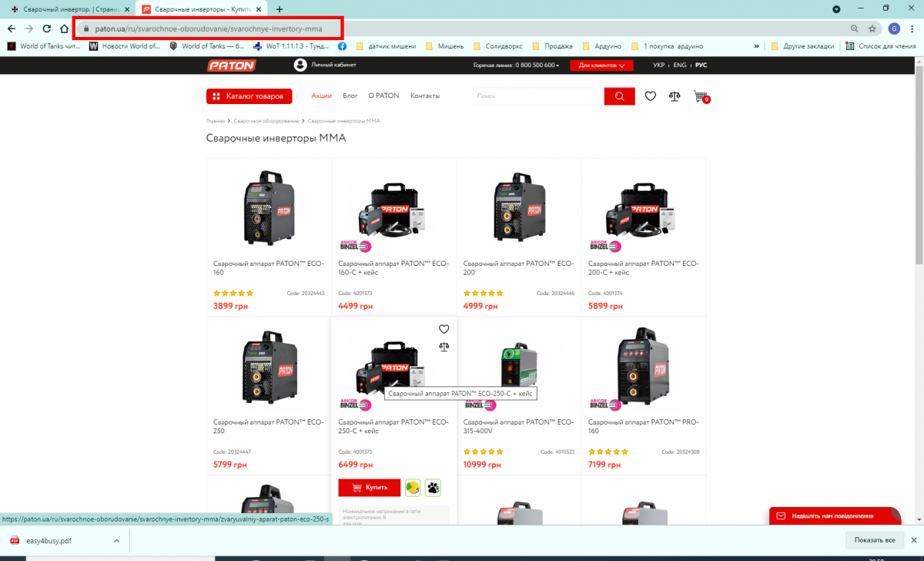
Task: Open the Акции menu item
Action: pyautogui.click(x=321, y=96)
